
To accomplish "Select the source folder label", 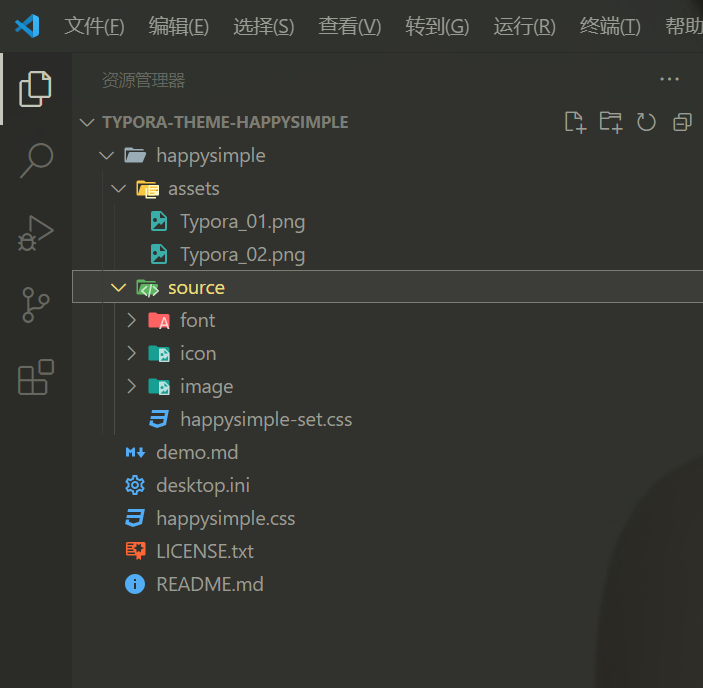I will tap(196, 288).
